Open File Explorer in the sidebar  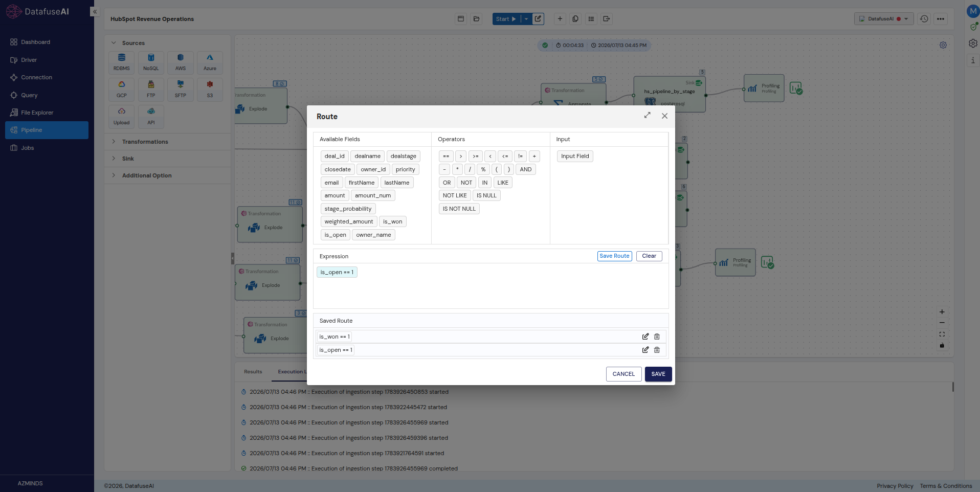tap(47, 113)
